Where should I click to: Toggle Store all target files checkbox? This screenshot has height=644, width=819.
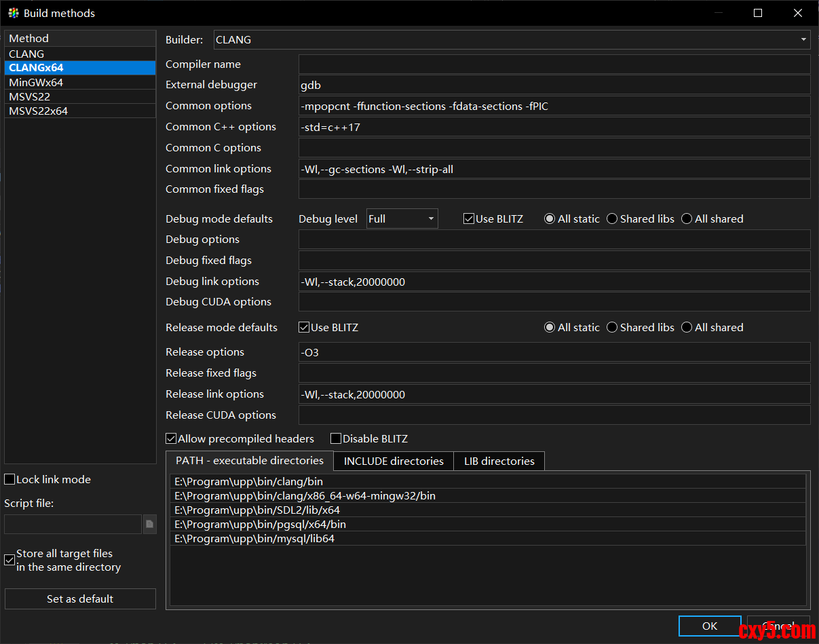(10, 561)
